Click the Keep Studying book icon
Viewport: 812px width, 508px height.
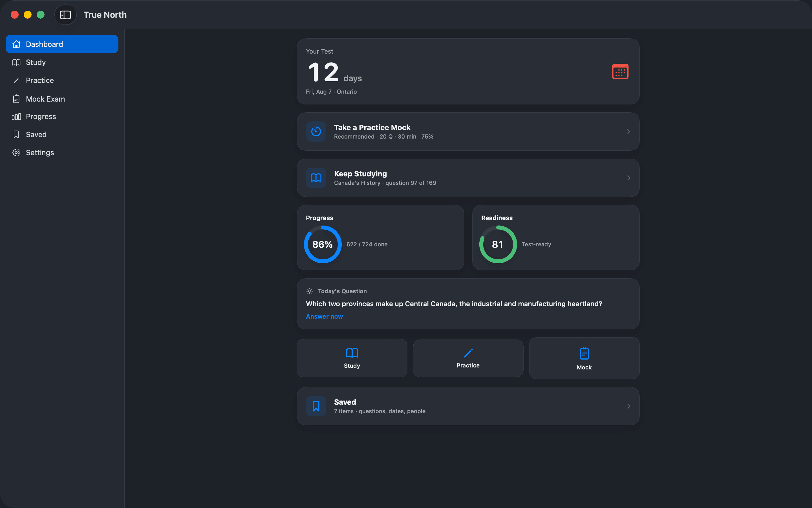point(316,178)
